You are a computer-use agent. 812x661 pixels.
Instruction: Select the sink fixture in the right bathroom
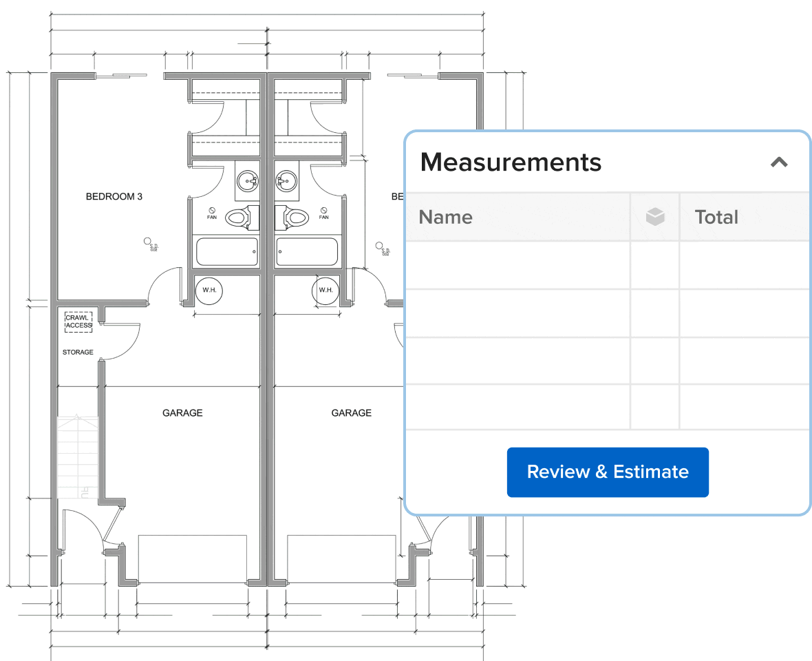point(286,181)
